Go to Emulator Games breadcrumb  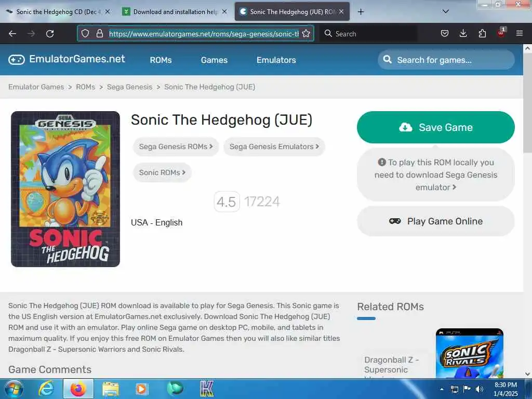[x=36, y=87]
